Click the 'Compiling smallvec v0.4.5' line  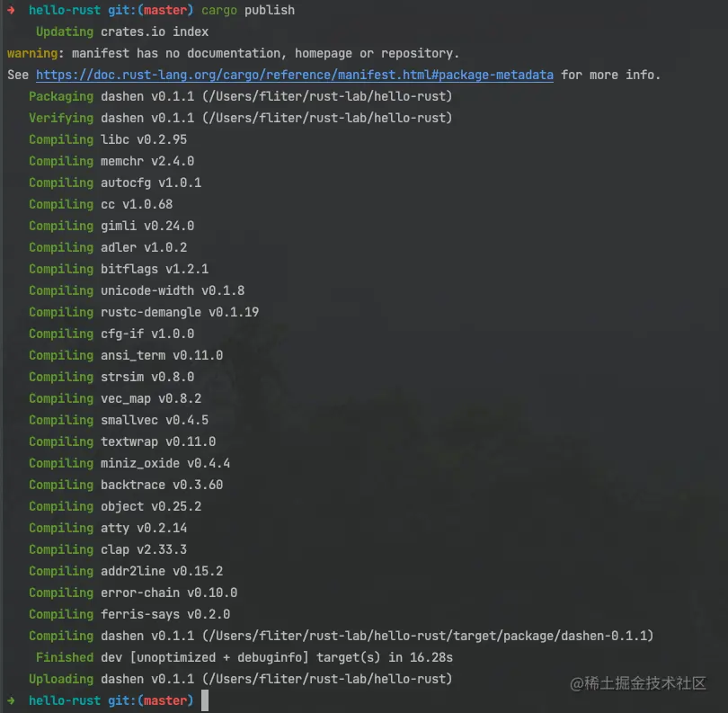(x=119, y=420)
